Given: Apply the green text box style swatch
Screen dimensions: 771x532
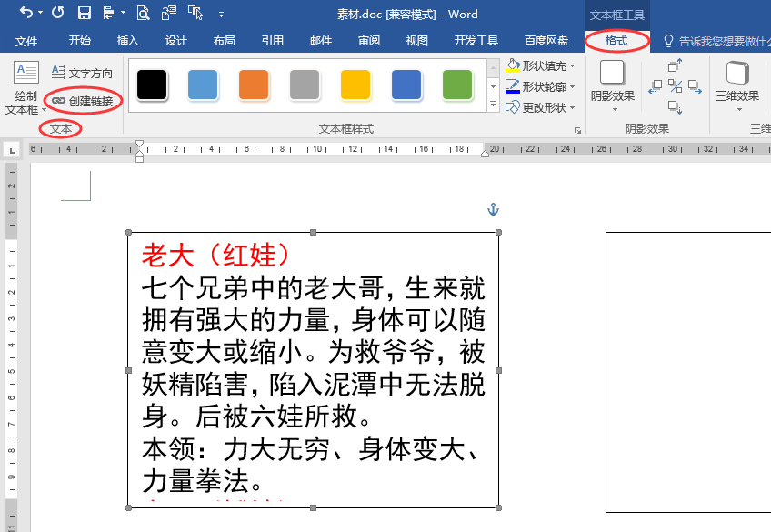Looking at the screenshot, I should pos(456,85).
